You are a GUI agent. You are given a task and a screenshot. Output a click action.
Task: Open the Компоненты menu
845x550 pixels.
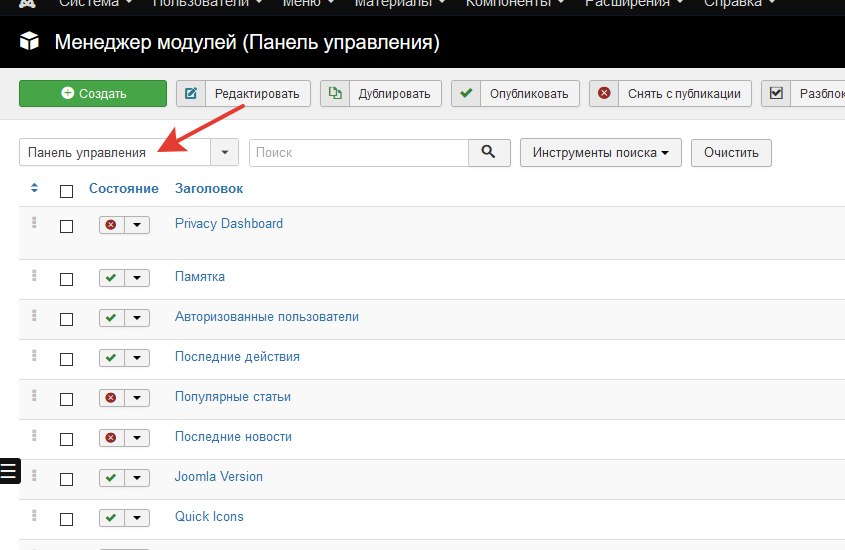pyautogui.click(x=515, y=4)
